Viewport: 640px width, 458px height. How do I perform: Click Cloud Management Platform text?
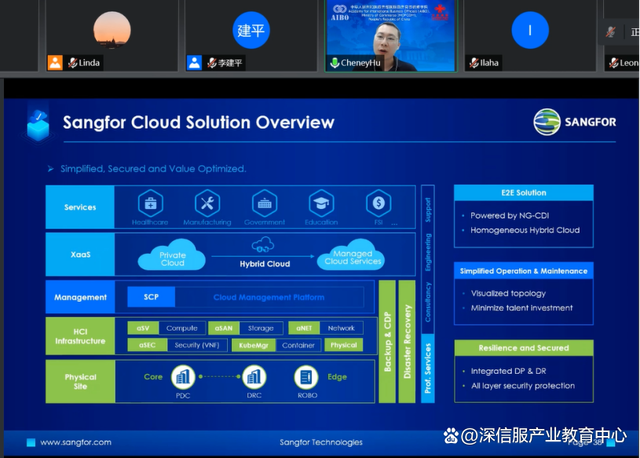pyautogui.click(x=269, y=297)
